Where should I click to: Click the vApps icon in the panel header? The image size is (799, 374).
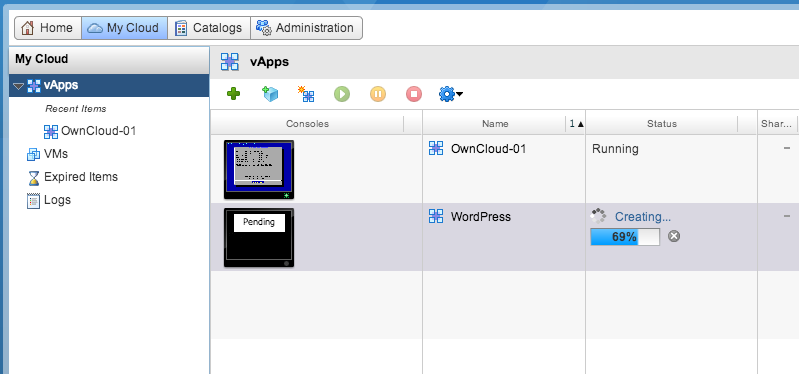click(x=230, y=62)
